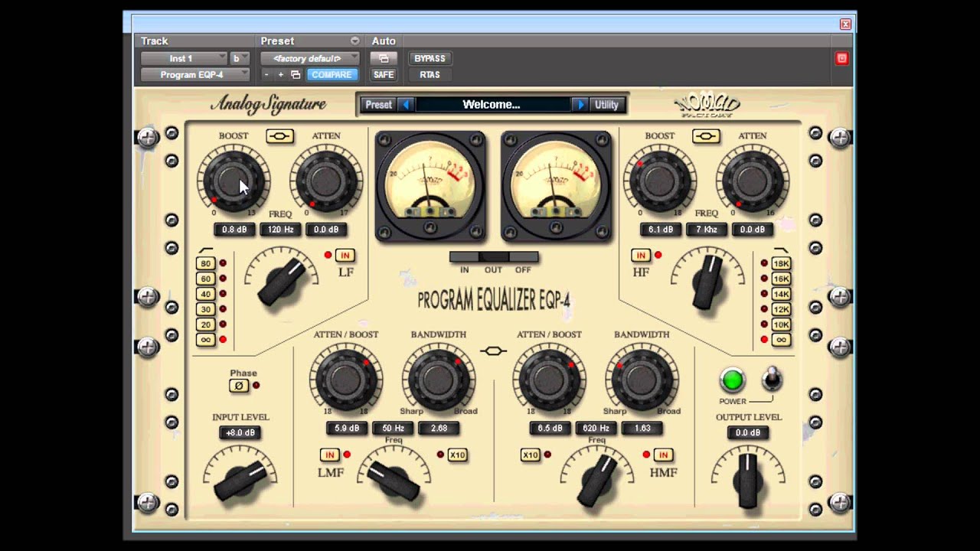Open the preset settings select window icon
This screenshot has width=980, height=551.
296,75
